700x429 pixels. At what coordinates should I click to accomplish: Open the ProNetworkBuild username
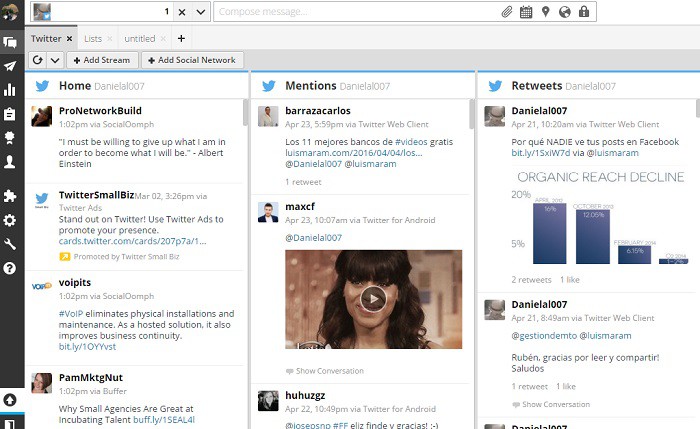click(100, 111)
